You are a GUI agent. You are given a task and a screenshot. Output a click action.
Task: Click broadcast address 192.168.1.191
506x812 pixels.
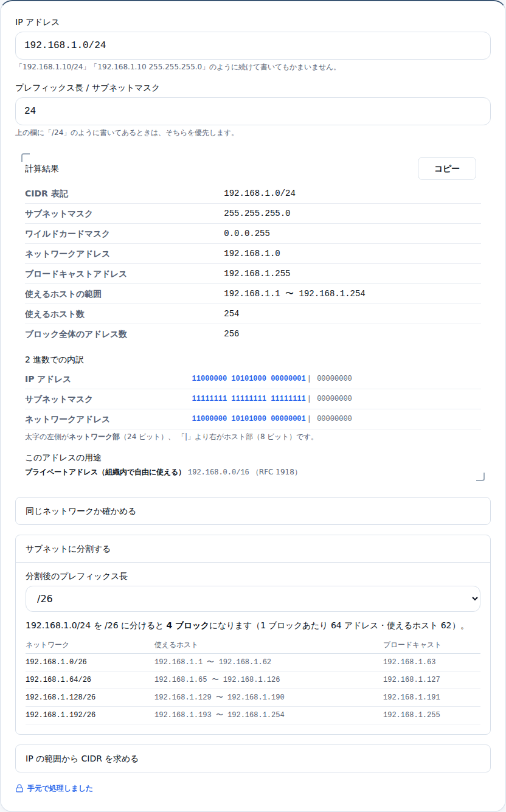point(412,698)
